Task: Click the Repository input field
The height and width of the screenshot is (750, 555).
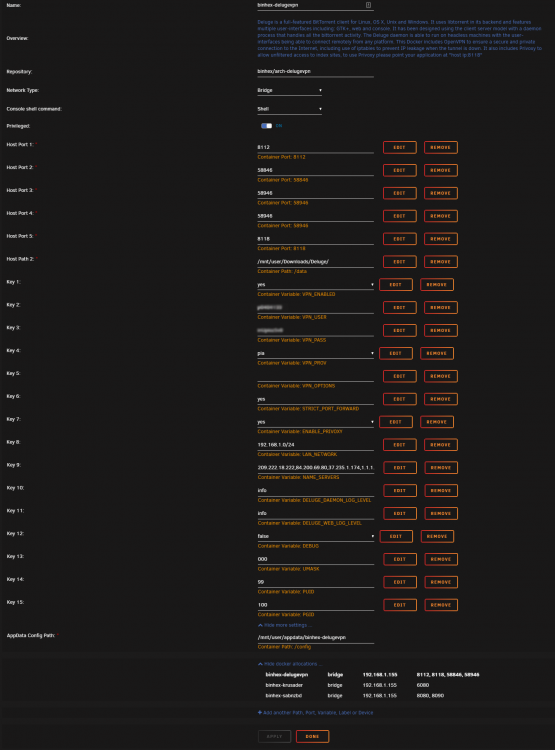Action: point(315,71)
